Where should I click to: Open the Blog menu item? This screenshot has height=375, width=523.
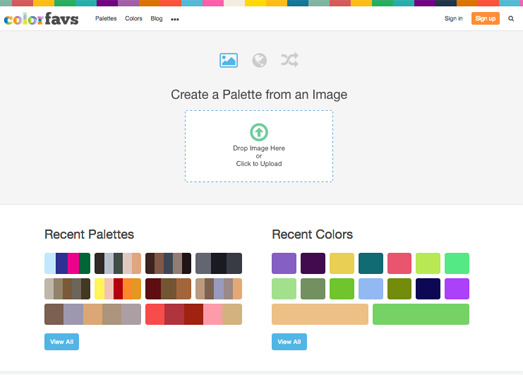pos(156,19)
